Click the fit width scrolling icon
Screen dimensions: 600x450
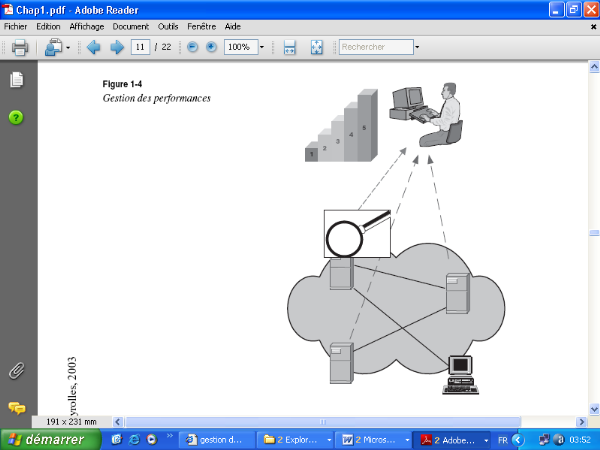click(x=290, y=47)
